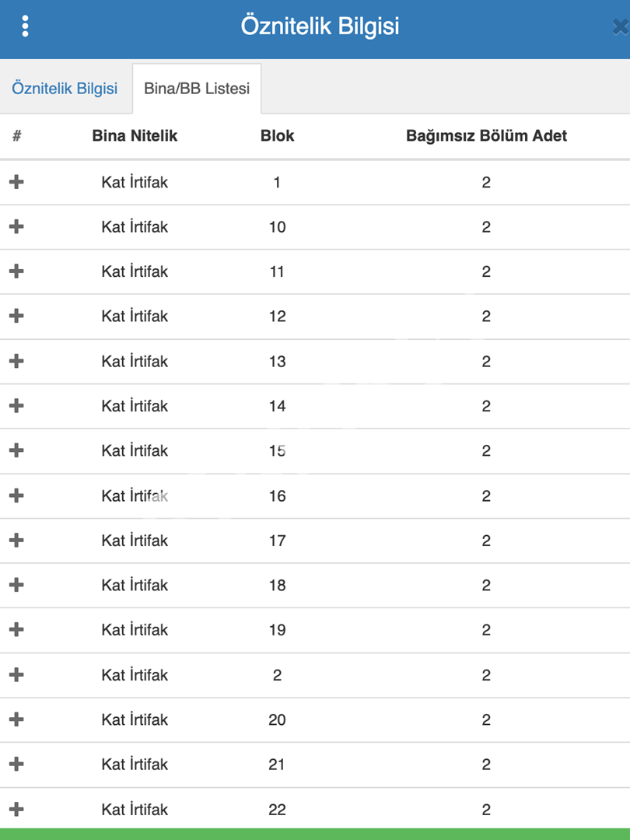The image size is (630, 840).
Task: Switch to the Öznitelik Bilgisi tab
Action: (x=65, y=89)
